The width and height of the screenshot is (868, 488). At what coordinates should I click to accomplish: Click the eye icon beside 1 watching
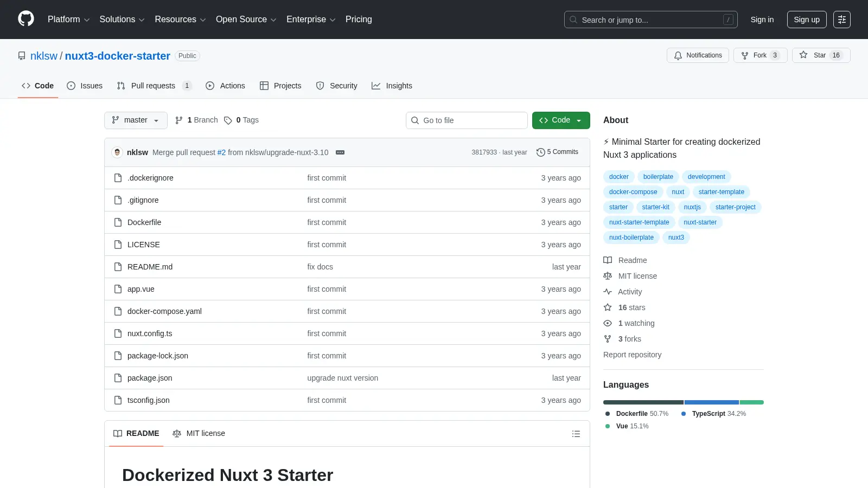(608, 323)
